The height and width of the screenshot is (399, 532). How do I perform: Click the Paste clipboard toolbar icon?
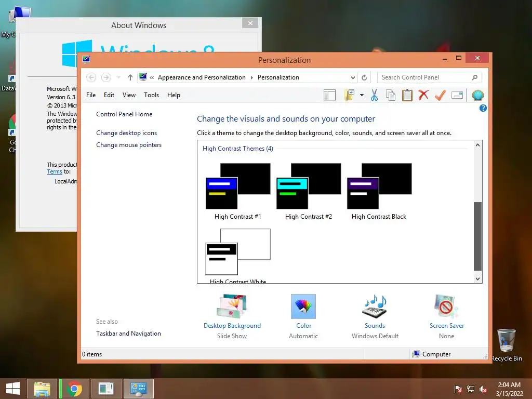[x=407, y=96]
